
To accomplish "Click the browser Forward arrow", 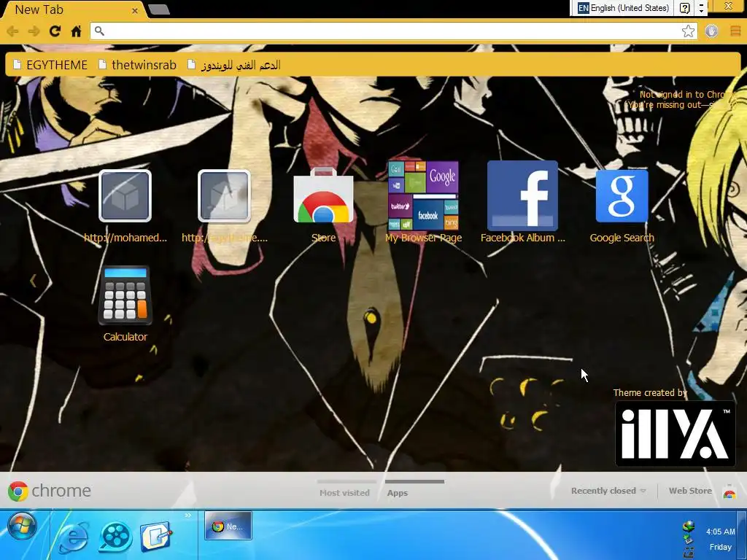I will coord(34,31).
